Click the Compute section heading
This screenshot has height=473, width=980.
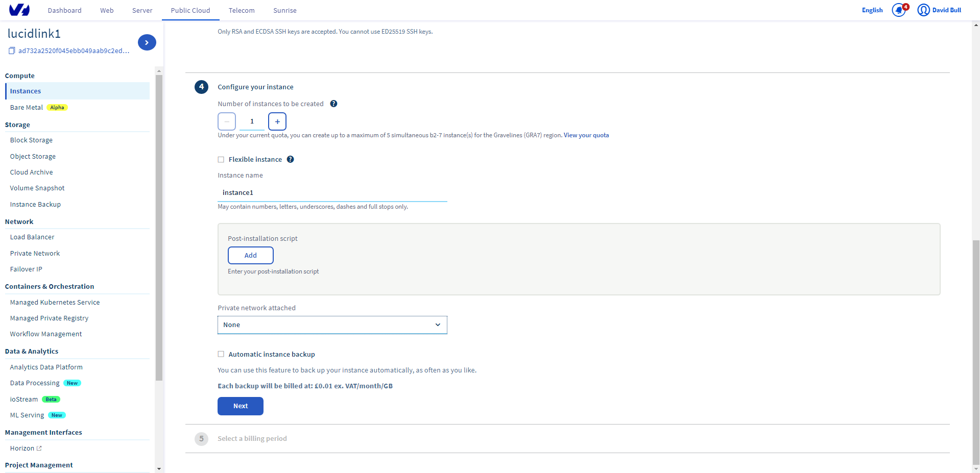pyautogui.click(x=20, y=76)
